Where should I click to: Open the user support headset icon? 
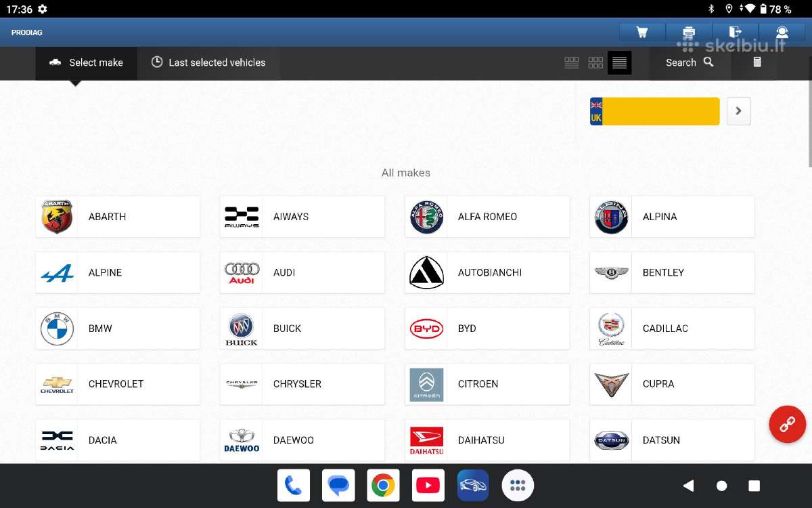(x=782, y=32)
